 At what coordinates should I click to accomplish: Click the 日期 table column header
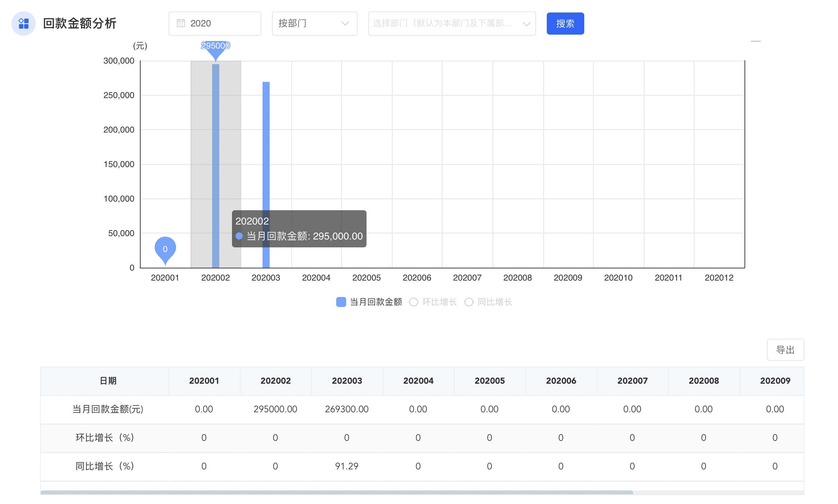[108, 381]
